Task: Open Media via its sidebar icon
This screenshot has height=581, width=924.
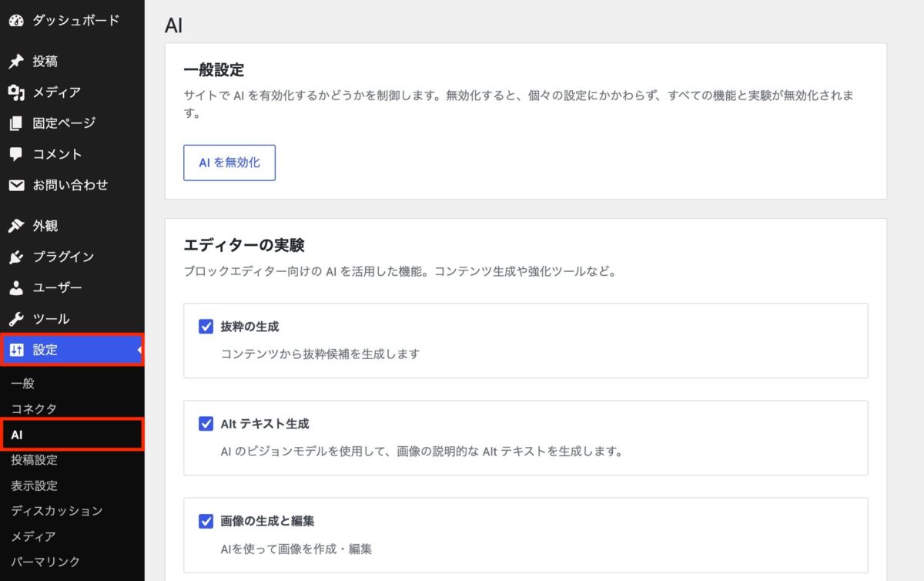Action: pos(16,92)
